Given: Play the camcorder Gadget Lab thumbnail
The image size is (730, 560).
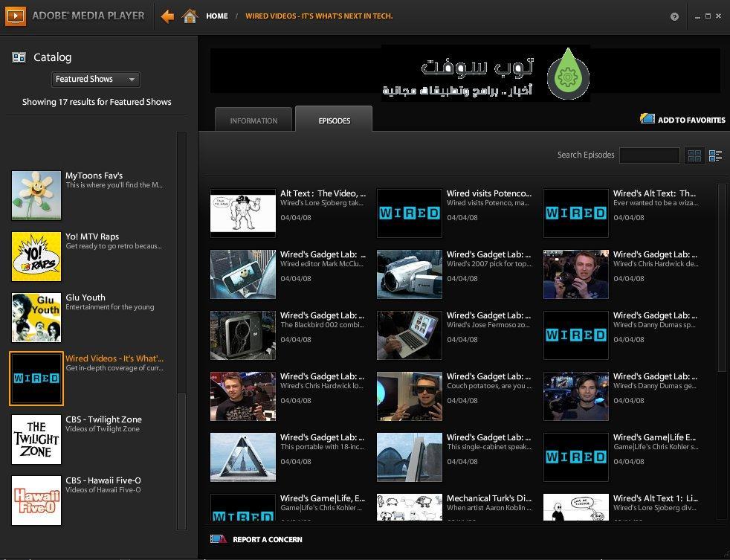Looking at the screenshot, I should (409, 274).
